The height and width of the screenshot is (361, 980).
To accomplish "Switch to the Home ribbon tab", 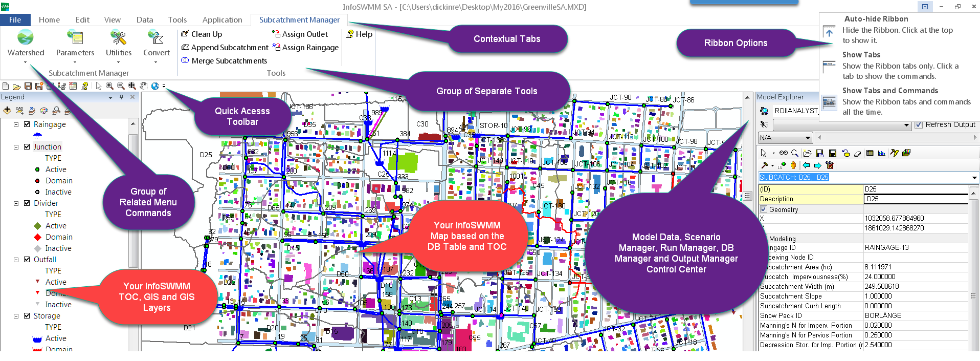I will [x=49, y=19].
